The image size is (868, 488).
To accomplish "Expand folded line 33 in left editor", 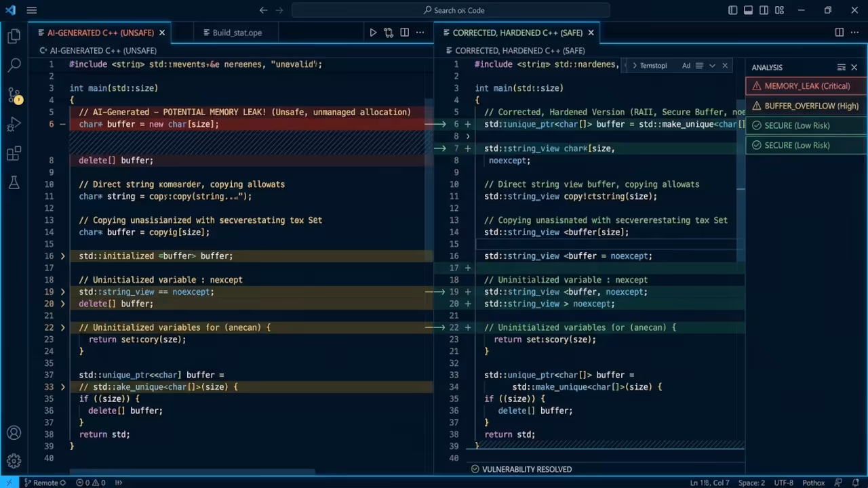I will click(x=62, y=387).
